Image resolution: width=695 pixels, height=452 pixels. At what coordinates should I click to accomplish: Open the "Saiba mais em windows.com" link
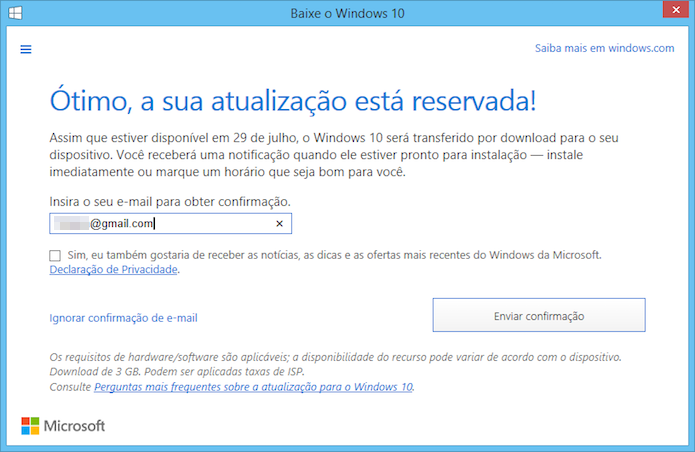(604, 48)
